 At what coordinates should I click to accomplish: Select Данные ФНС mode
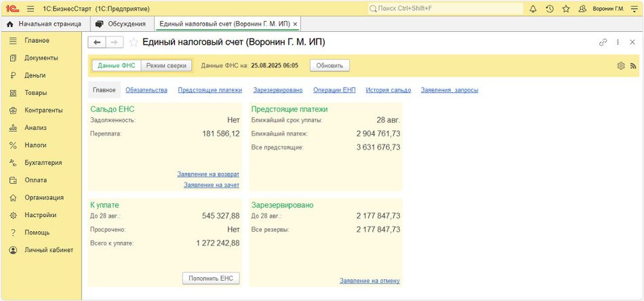click(116, 66)
